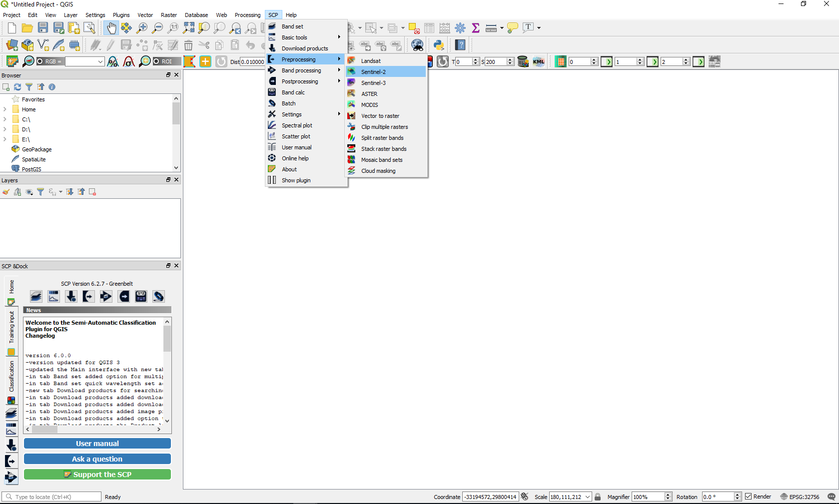The image size is (839, 504).
Task: Click the Save Project floppy icon
Action: pos(43,28)
